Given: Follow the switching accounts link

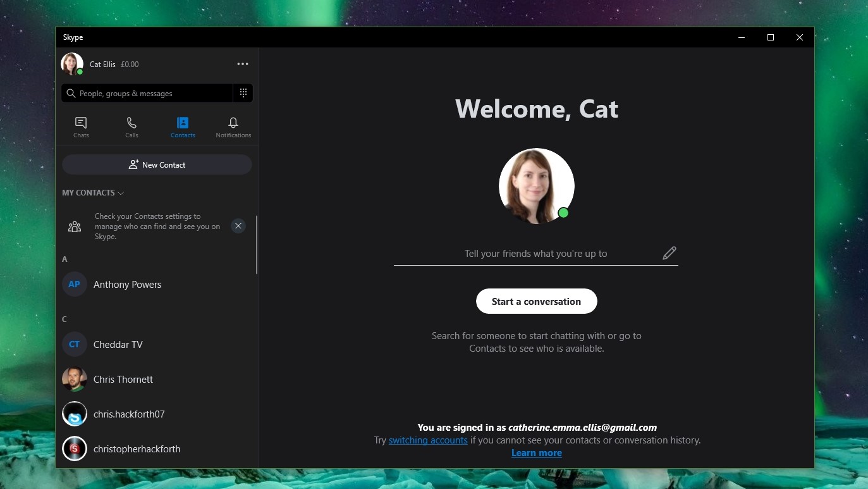Looking at the screenshot, I should 428,440.
